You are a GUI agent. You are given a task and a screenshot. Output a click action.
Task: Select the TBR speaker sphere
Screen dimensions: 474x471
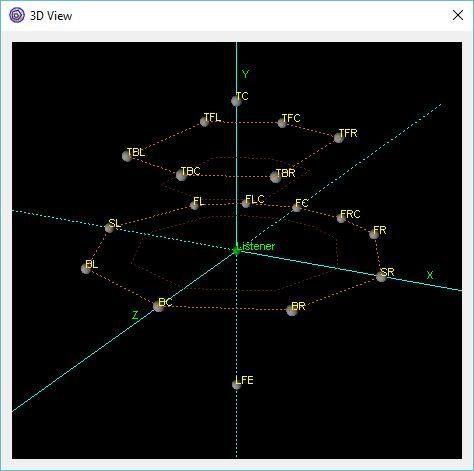tap(276, 177)
